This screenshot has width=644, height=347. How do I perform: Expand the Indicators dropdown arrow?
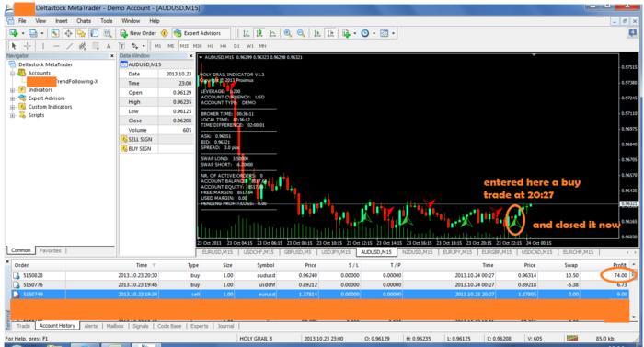click(x=355, y=33)
